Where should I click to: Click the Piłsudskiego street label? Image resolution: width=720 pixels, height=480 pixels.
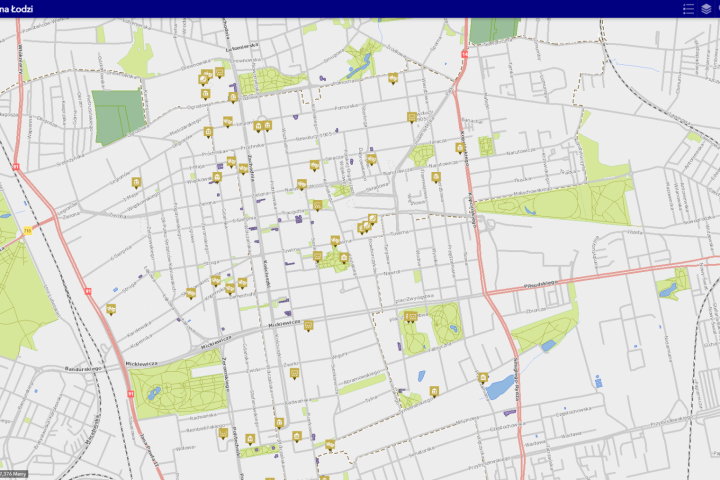point(541,285)
